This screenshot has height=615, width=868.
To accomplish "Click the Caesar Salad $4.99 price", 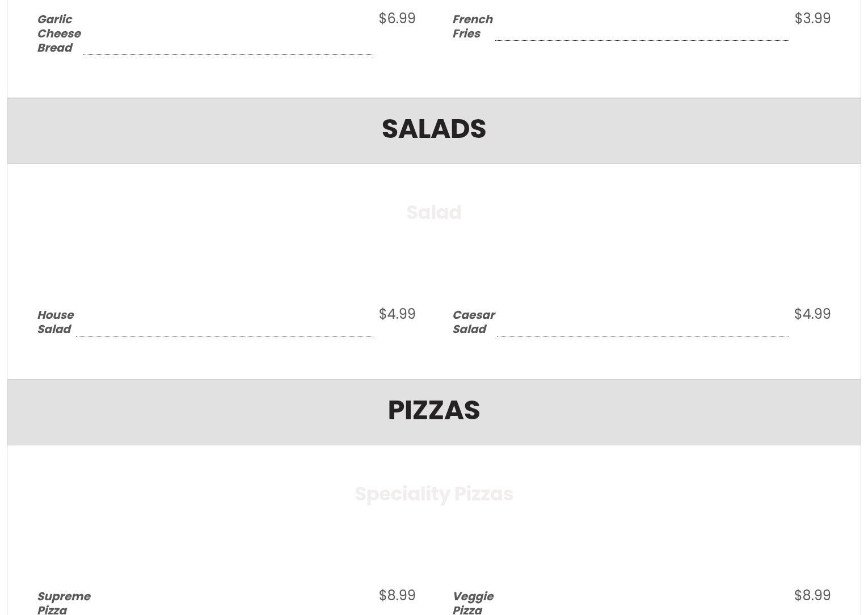I will coord(812,314).
